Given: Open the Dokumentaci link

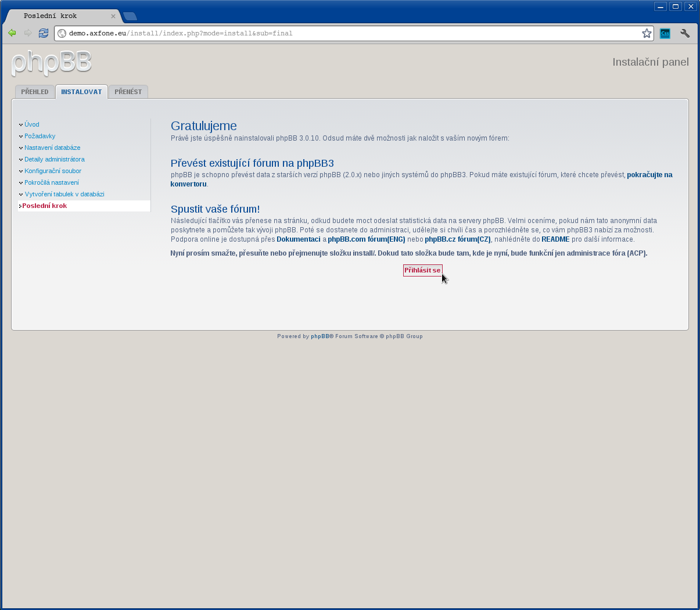Looking at the screenshot, I should pyautogui.click(x=299, y=239).
